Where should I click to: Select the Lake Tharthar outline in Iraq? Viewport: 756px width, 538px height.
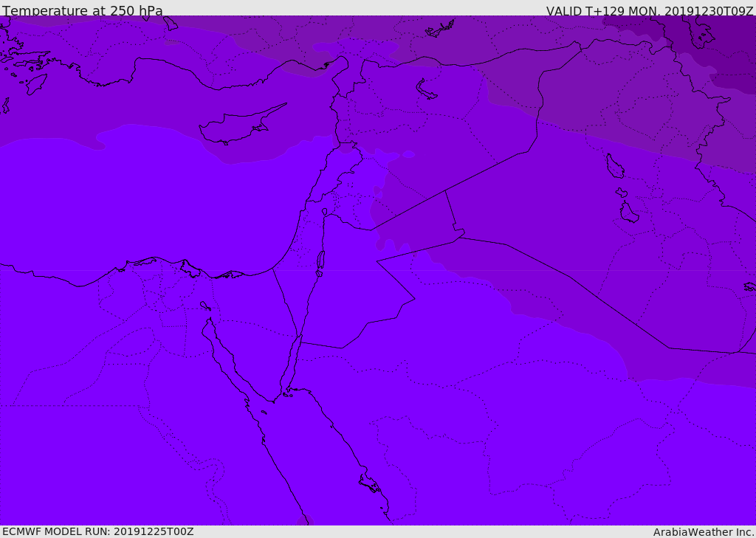(x=615, y=166)
